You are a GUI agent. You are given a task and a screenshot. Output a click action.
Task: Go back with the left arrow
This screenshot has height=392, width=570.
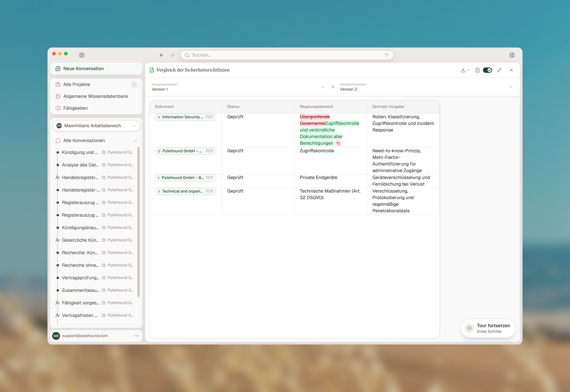point(161,55)
